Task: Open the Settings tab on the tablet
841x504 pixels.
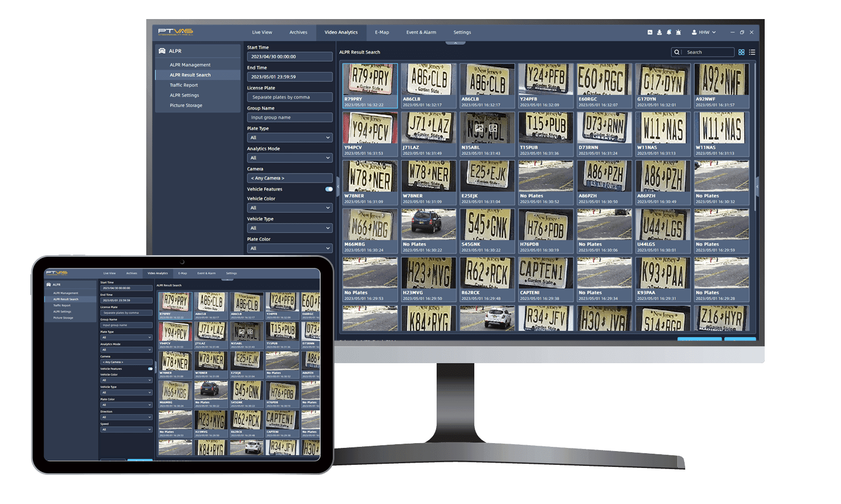Action: [x=232, y=273]
